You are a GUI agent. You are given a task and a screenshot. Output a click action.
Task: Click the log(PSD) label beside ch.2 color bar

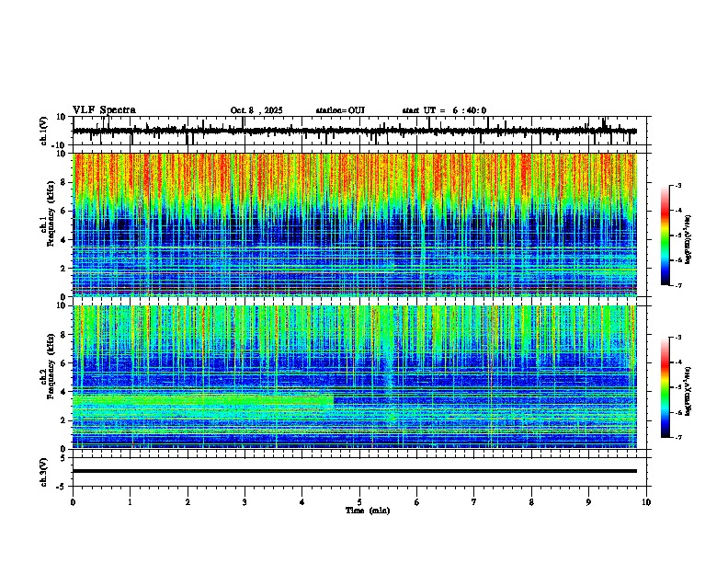688,391
